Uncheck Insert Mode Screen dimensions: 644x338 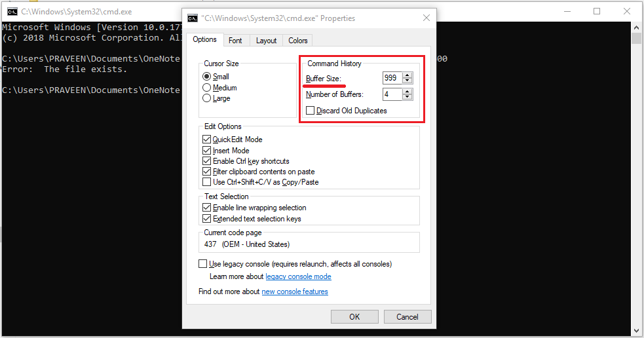[x=206, y=151]
